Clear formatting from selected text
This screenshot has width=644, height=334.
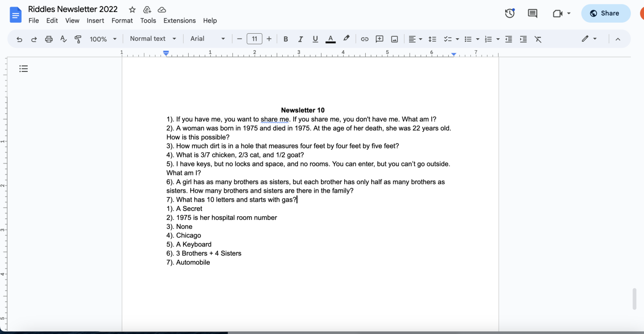pos(538,39)
